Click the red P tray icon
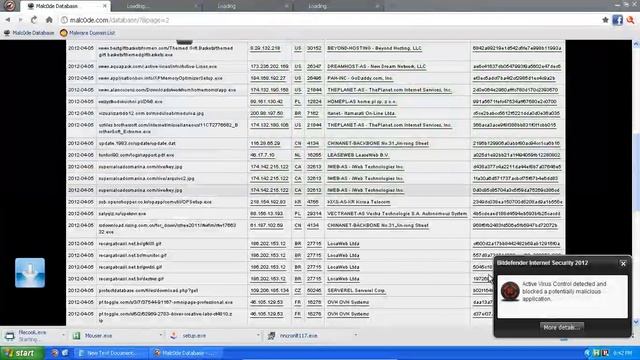Viewport: 640px width, 360px height. point(605,353)
